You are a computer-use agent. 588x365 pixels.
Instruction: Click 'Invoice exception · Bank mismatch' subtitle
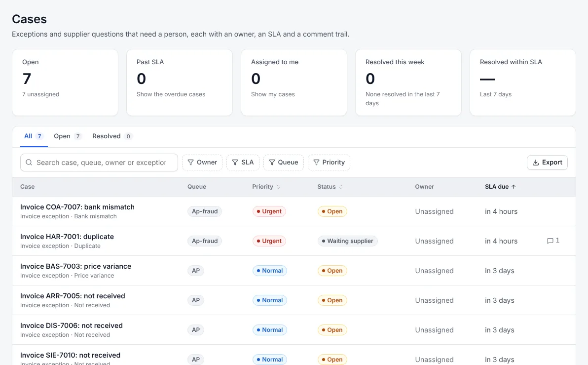click(x=68, y=216)
